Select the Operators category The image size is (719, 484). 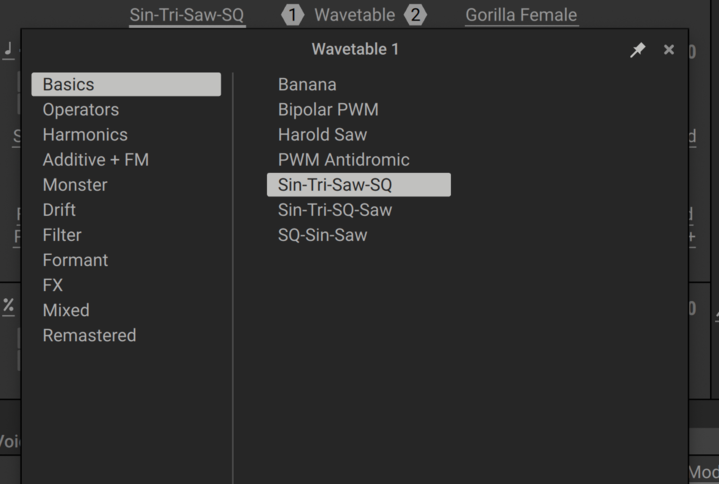click(81, 110)
